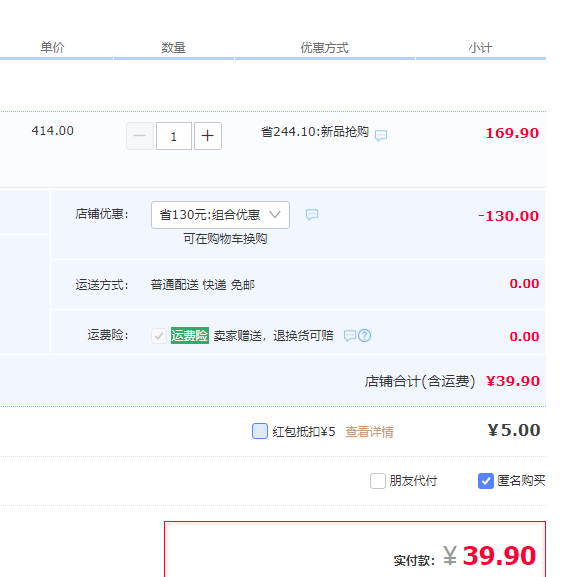Click the 数量 column header
This screenshot has height=577, width=580.
[173, 48]
